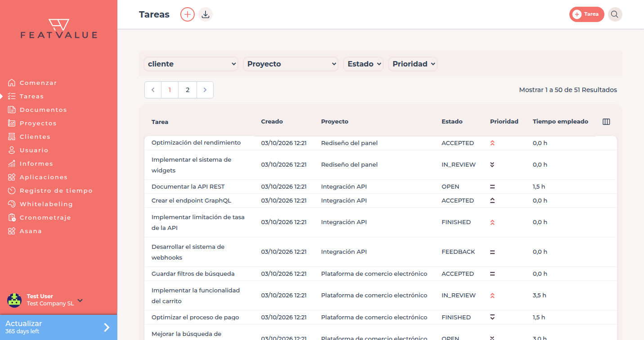The width and height of the screenshot is (644, 340).
Task: Open task Optimizar el proceso de pago
Action: (x=195, y=318)
